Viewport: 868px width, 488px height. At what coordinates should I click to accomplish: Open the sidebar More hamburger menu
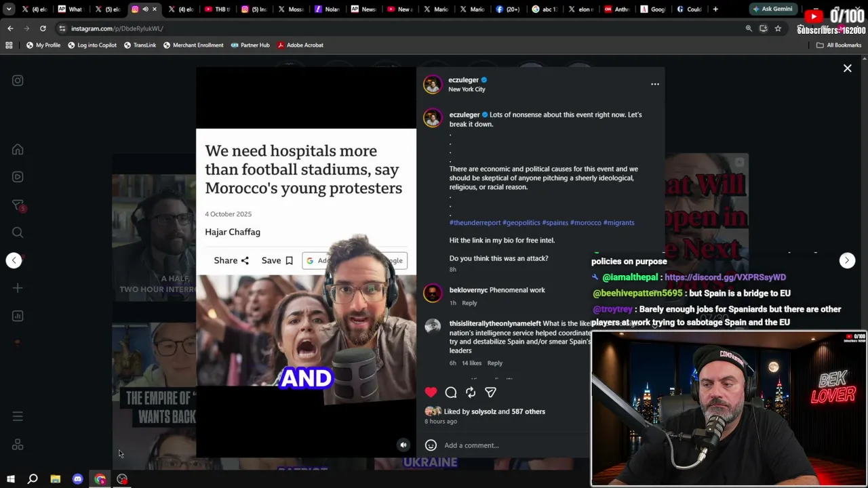(x=18, y=417)
